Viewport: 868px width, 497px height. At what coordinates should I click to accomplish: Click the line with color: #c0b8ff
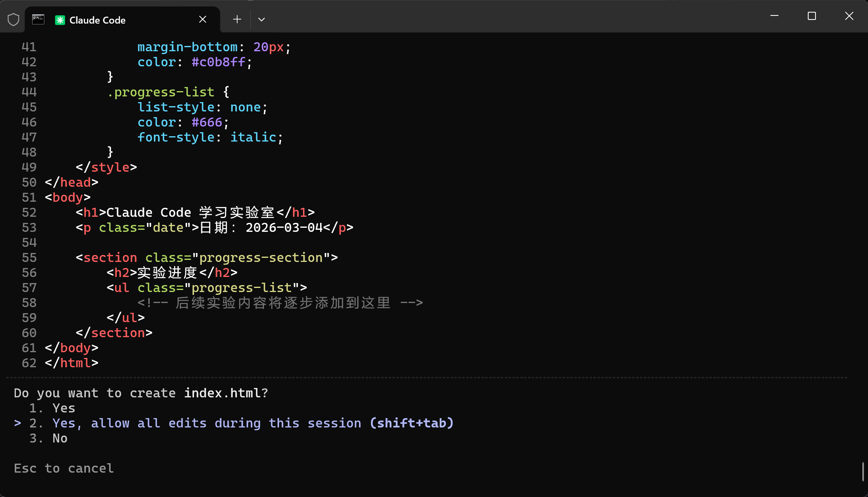195,62
